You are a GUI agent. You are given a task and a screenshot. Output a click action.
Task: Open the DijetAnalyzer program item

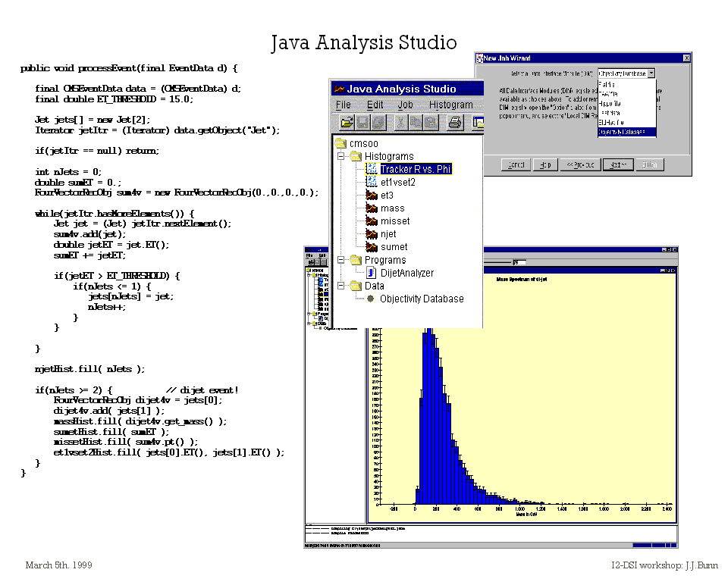pos(406,273)
